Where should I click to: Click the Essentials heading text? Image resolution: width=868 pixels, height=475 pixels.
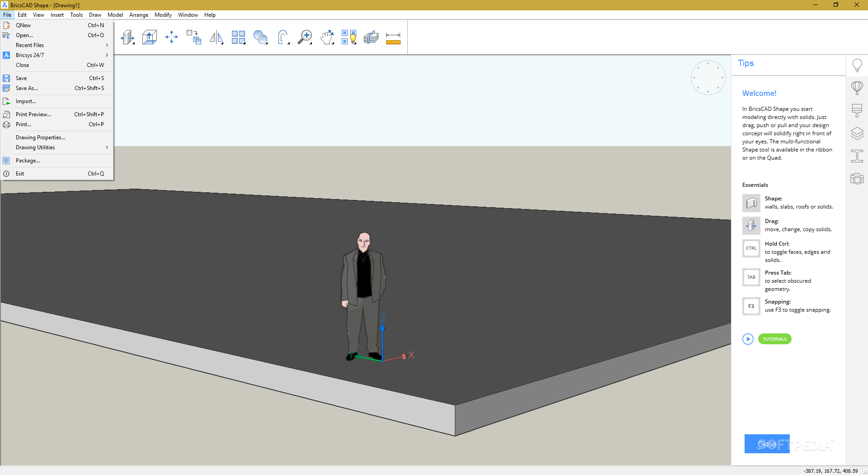click(755, 185)
